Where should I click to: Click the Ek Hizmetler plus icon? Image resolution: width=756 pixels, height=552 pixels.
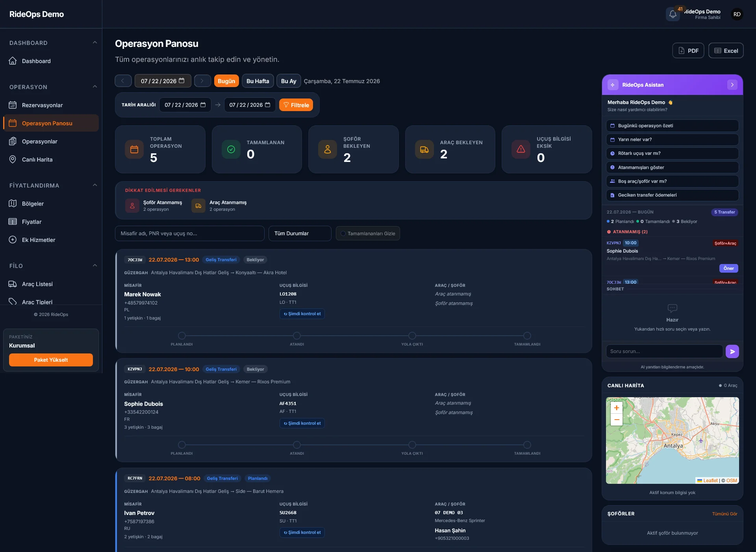click(13, 240)
